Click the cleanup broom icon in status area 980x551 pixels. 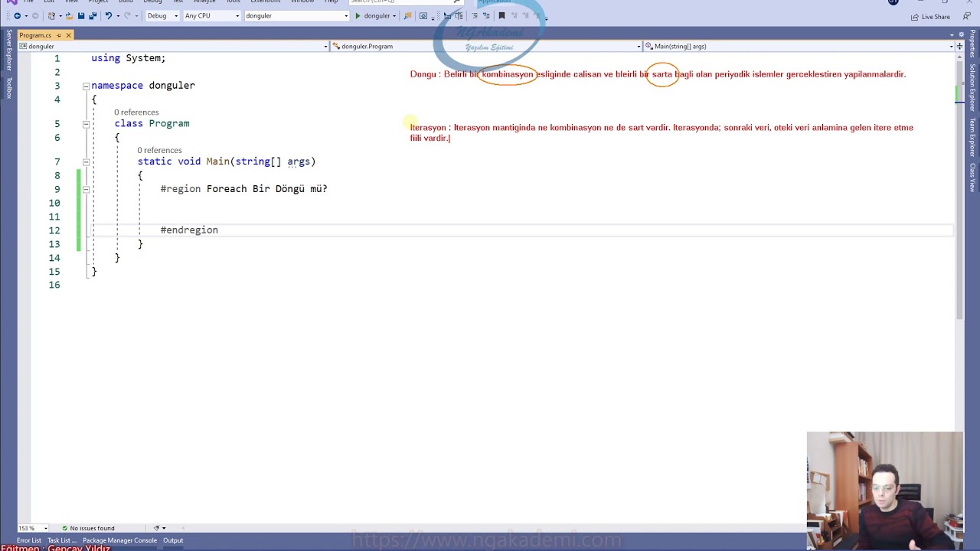tap(156, 528)
